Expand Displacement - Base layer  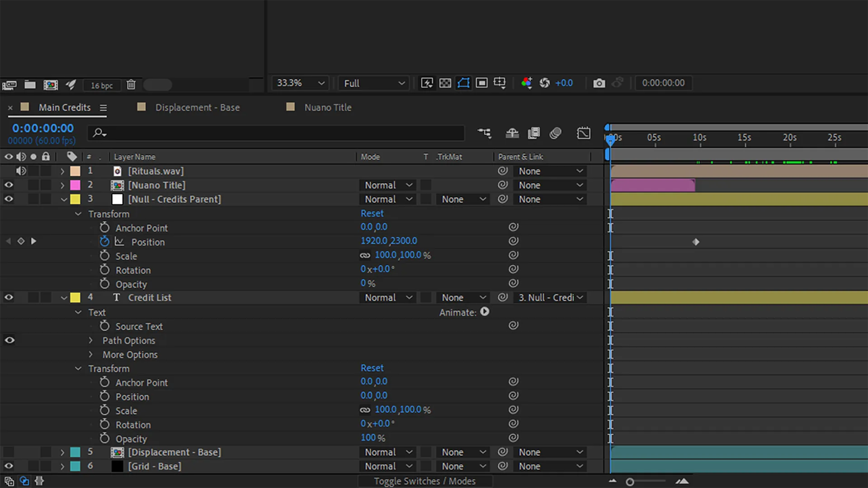pos(62,452)
